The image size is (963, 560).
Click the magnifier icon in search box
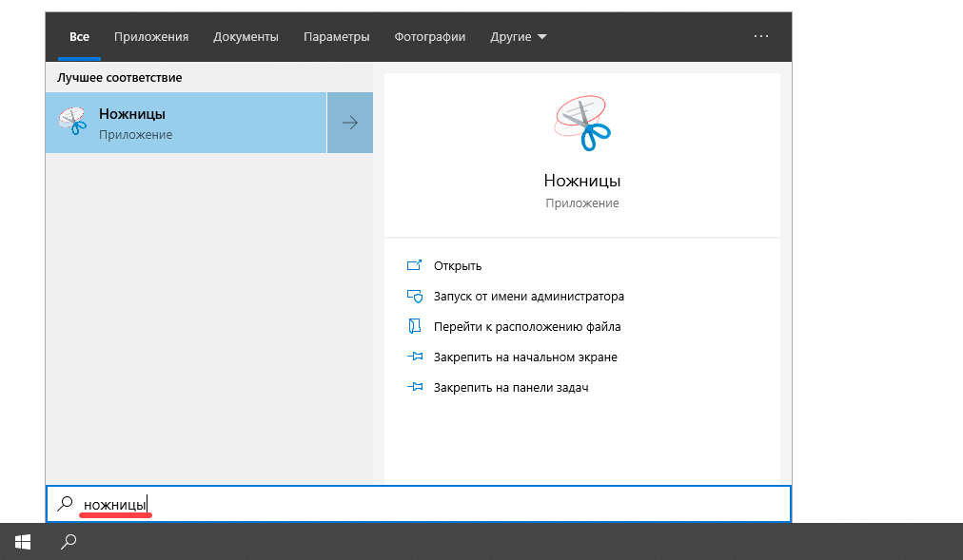[x=65, y=504]
